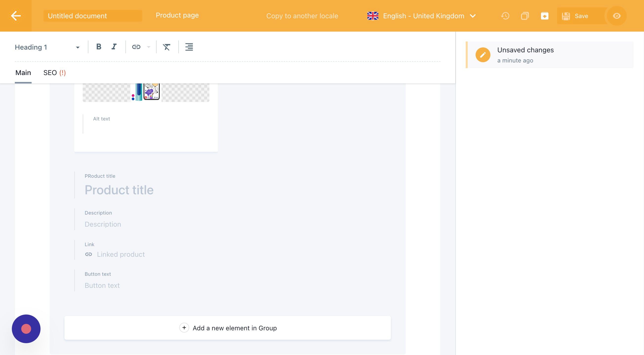Open English - United Kingdom locale dropdown

click(x=422, y=16)
